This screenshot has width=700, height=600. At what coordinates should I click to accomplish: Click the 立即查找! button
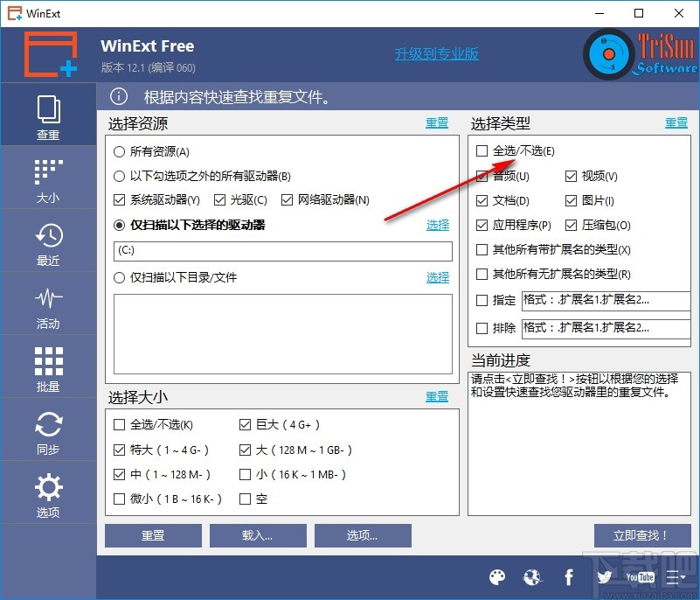coord(642,535)
